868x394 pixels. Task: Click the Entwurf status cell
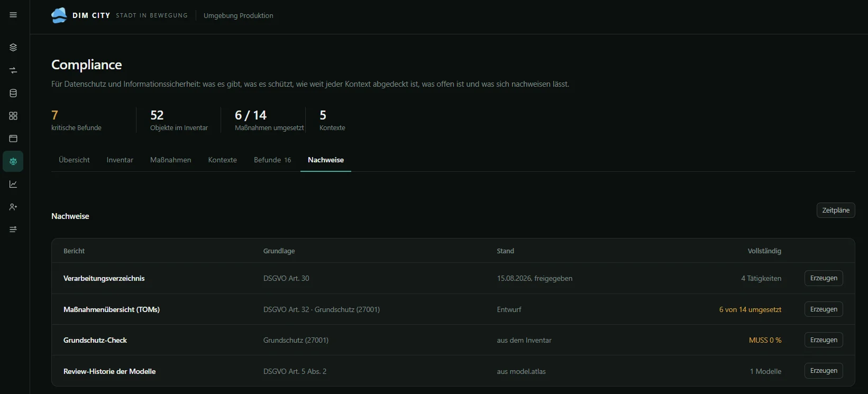[509, 309]
